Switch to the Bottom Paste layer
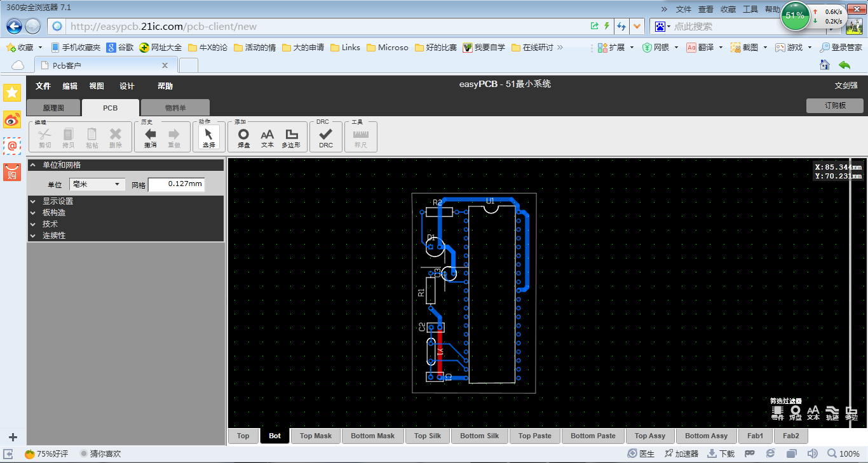This screenshot has width=868, height=463. pyautogui.click(x=593, y=436)
